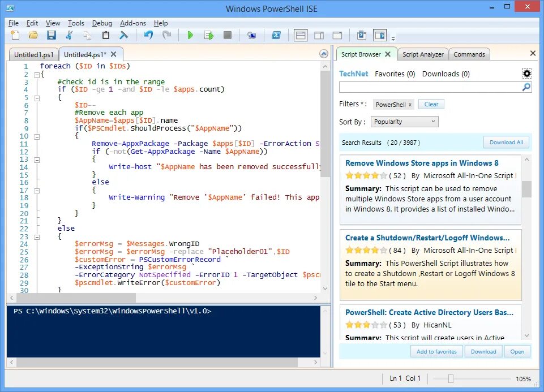The width and height of the screenshot is (544, 392).
Task: Open the Tools menu
Action: pyautogui.click(x=76, y=23)
